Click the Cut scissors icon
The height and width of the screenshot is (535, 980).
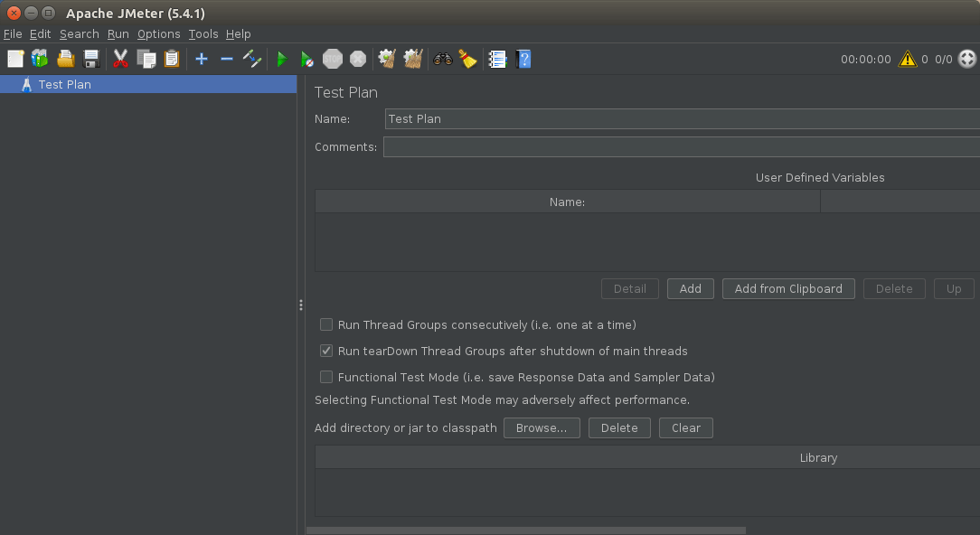[121, 60]
